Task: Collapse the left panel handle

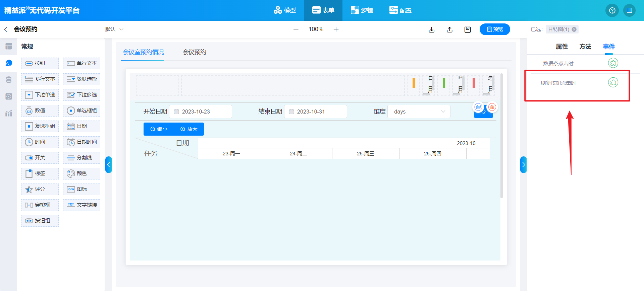Action: 108,165
